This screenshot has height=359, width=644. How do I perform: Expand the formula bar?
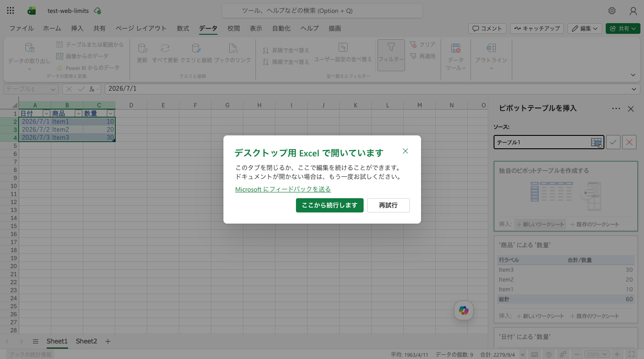[x=635, y=89]
